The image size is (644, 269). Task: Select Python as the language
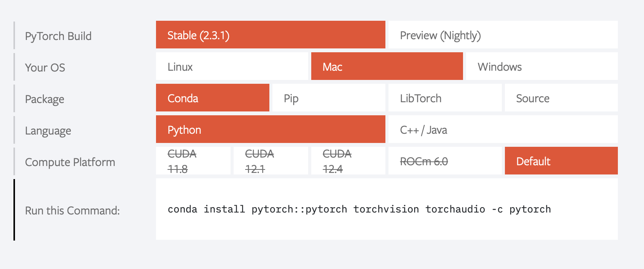coord(271,129)
